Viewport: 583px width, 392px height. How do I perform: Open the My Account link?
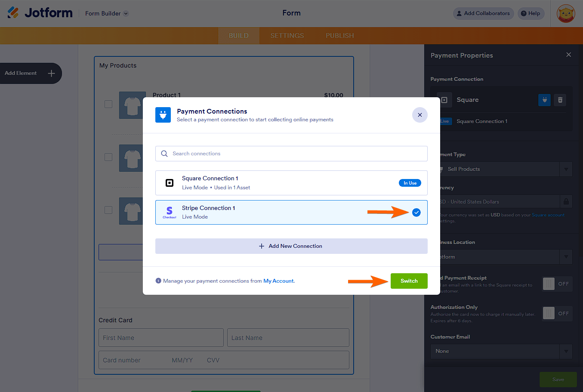(x=279, y=281)
